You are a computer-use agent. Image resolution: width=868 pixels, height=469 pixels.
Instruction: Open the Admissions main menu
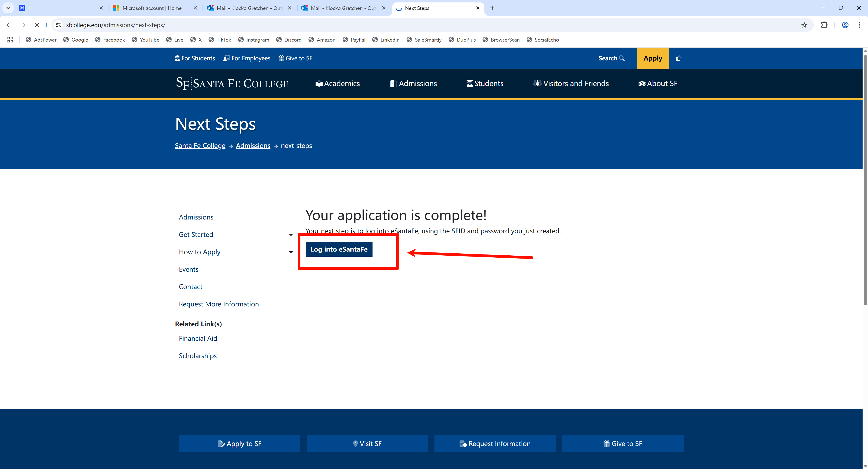413,84
